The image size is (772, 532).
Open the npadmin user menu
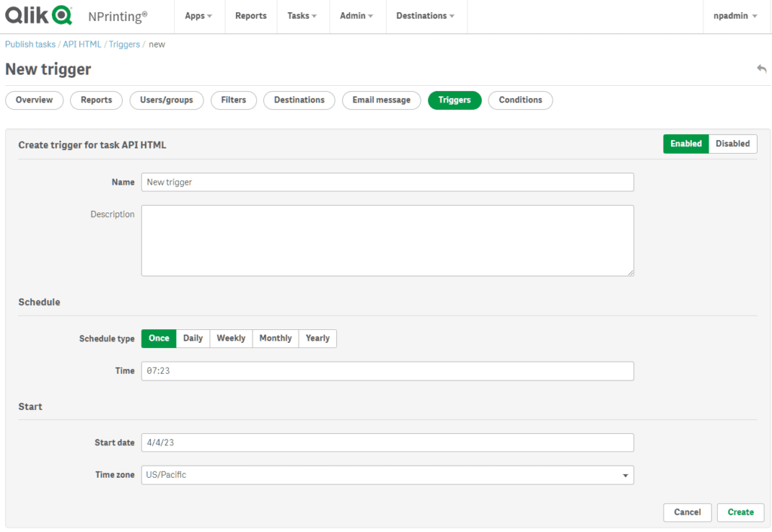click(x=735, y=16)
